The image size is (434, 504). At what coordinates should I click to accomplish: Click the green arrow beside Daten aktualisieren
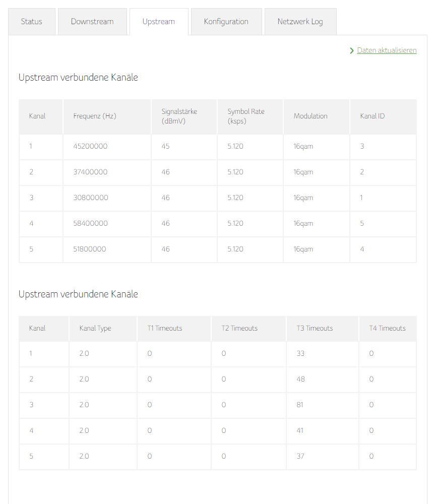click(x=352, y=51)
